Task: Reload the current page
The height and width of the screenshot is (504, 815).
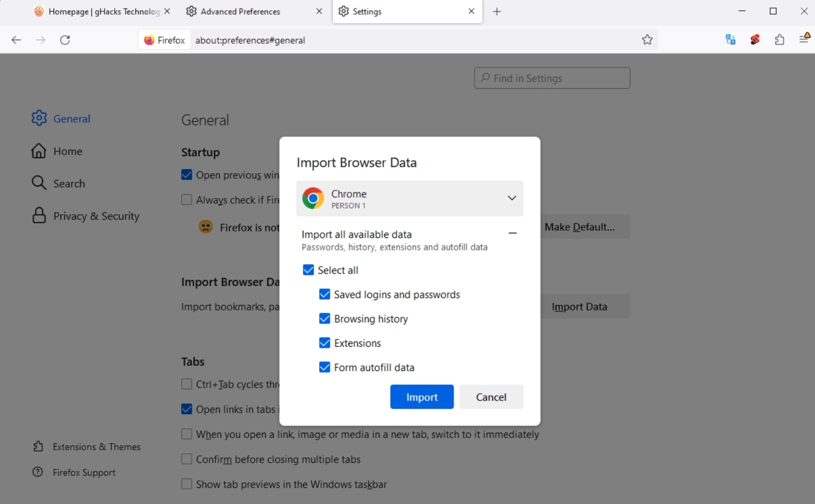Action: 65,40
